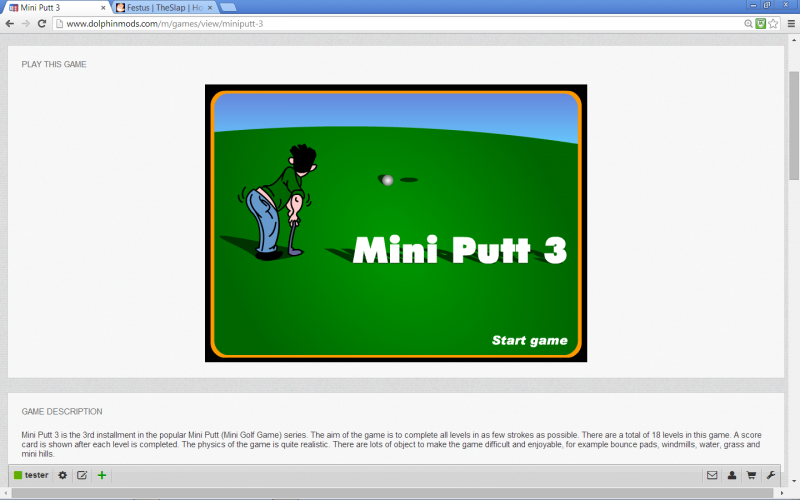Open the Chrome hamburger menu
The height and width of the screenshot is (500, 800).
pyautogui.click(x=791, y=23)
